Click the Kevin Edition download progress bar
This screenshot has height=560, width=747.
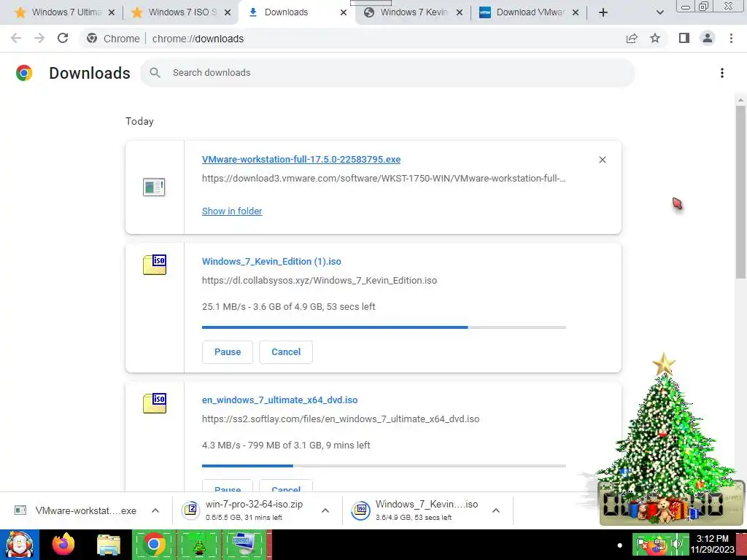384,327
